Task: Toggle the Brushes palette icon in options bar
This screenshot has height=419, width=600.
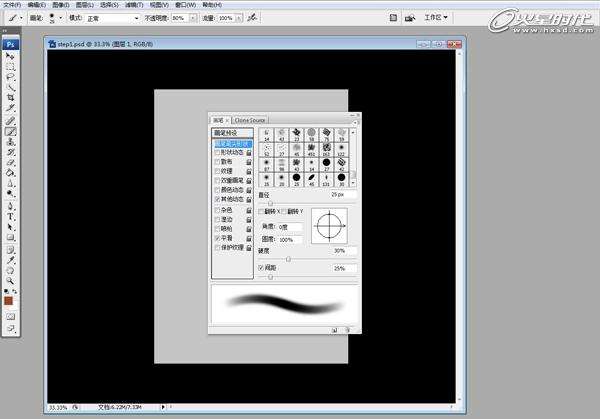Action: [393, 18]
